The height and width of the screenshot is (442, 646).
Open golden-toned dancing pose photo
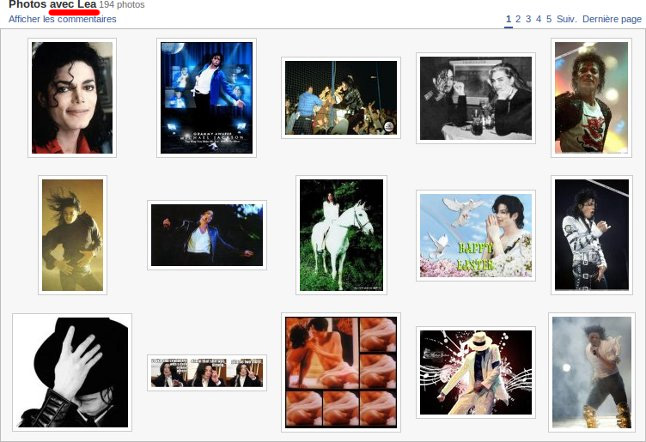coord(73,235)
